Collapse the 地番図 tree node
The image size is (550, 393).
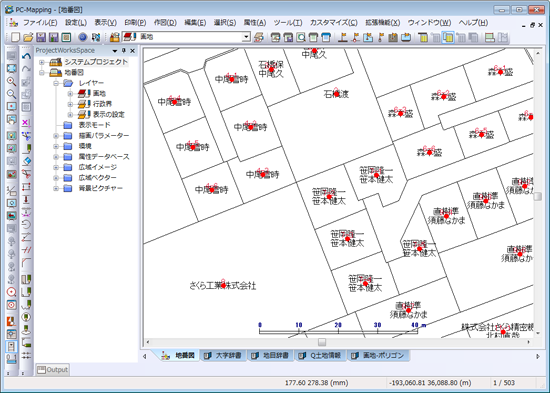click(42, 73)
